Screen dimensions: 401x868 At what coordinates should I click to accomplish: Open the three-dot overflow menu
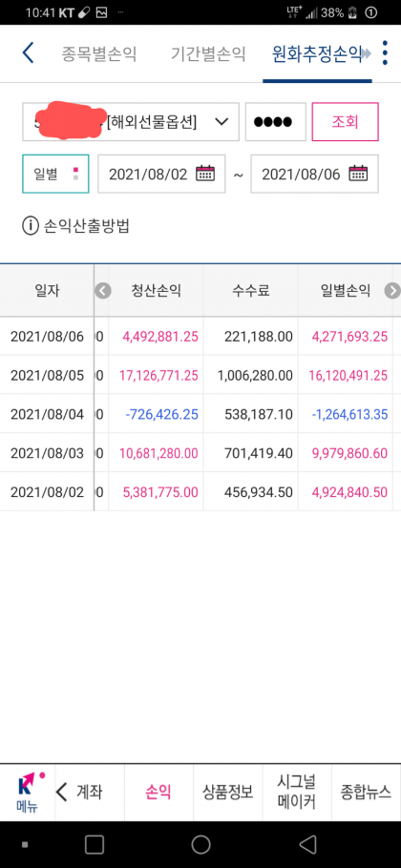coord(386,53)
